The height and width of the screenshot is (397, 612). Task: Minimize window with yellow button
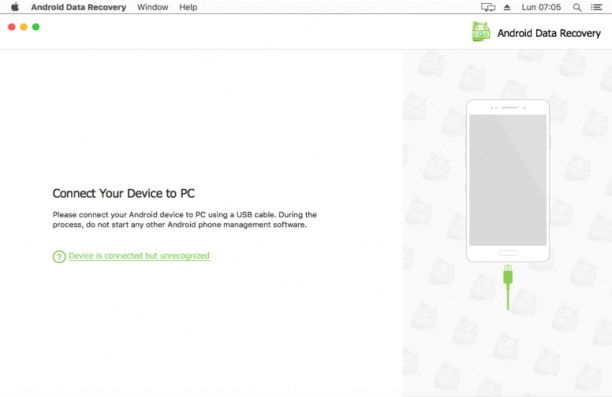pos(24,27)
